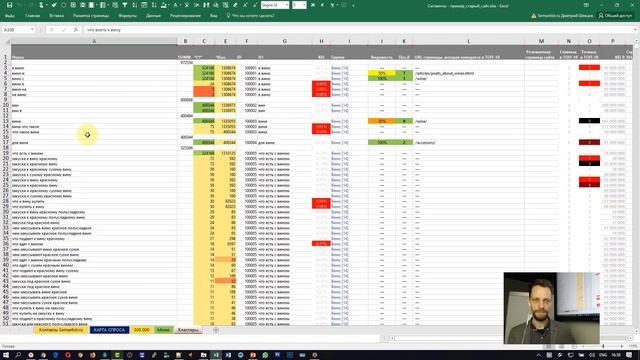
Task: Select column L header
Action: tap(469, 41)
